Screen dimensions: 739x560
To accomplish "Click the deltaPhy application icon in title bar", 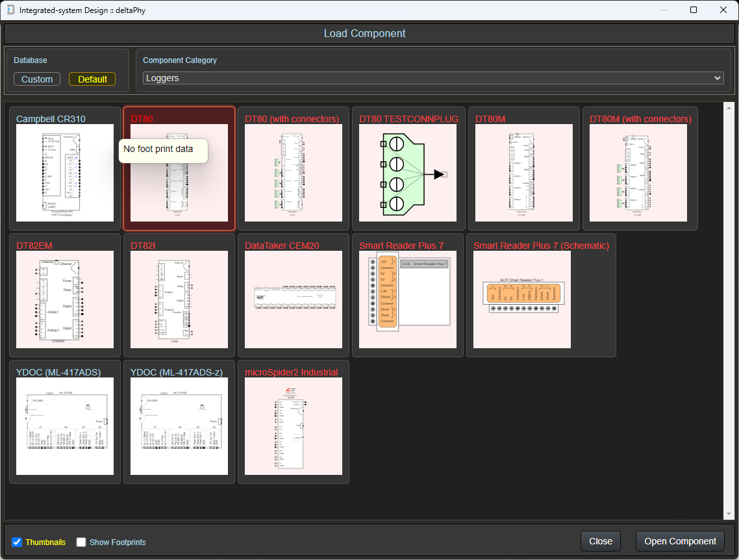I will pos(10,10).
